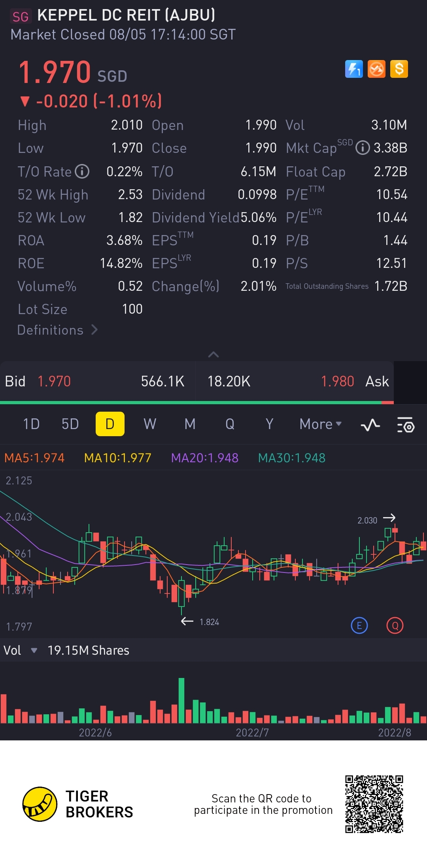Open Definitions page
This screenshot has height=868, width=427.
point(58,330)
